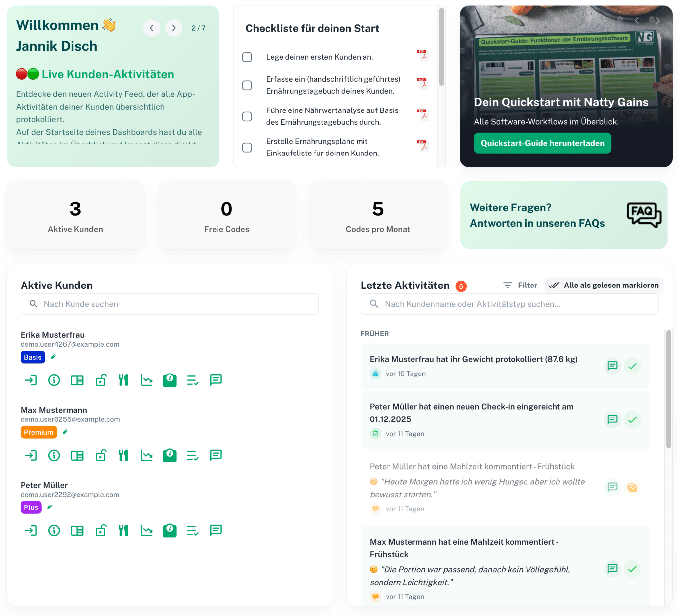Image resolution: width=678 pixels, height=616 pixels.
Task: Open fork-and-knife meal icon for Peter Müller
Action: (x=123, y=530)
